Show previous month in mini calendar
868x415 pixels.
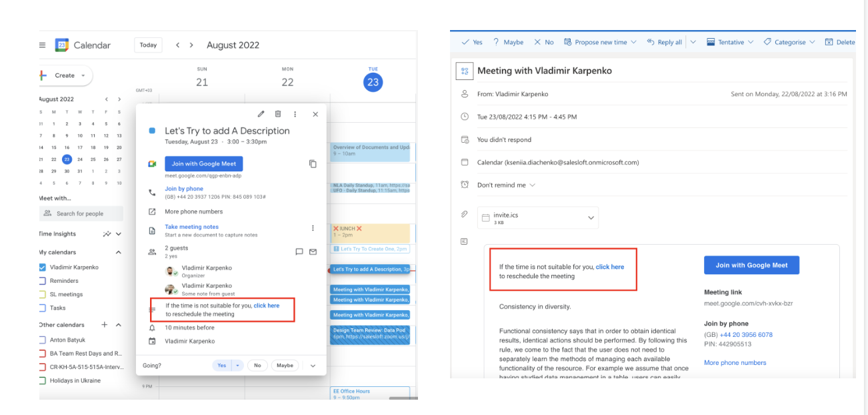coord(106,99)
